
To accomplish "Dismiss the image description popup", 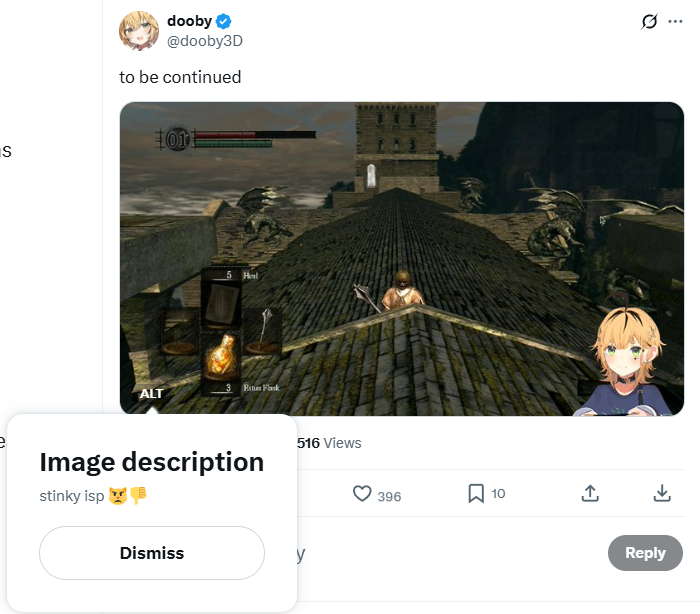I will point(152,553).
